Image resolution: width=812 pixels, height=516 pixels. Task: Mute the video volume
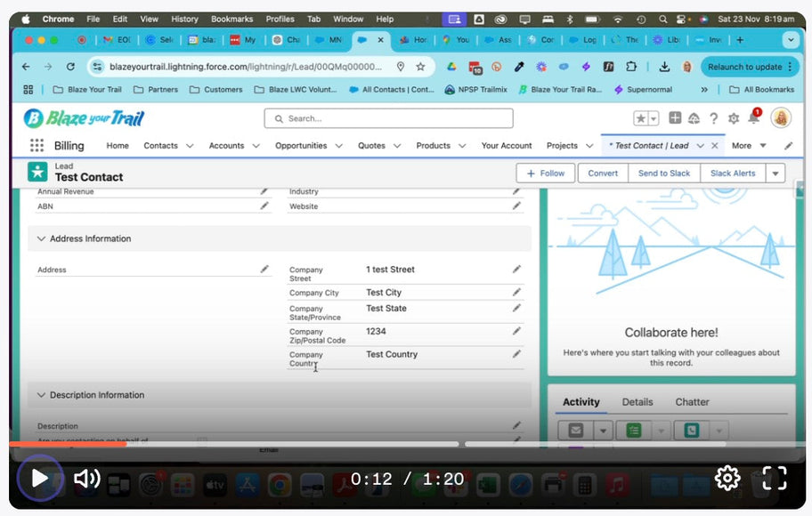[x=86, y=479]
